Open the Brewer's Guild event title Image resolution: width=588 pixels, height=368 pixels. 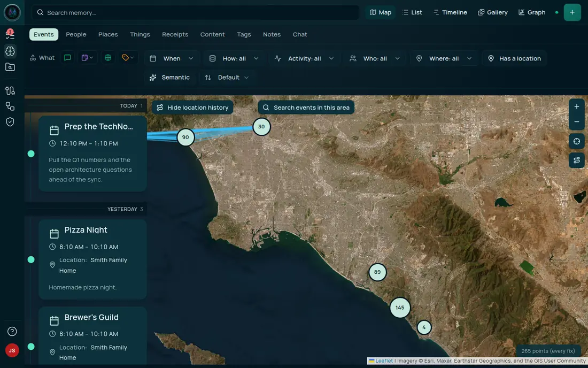pos(91,317)
